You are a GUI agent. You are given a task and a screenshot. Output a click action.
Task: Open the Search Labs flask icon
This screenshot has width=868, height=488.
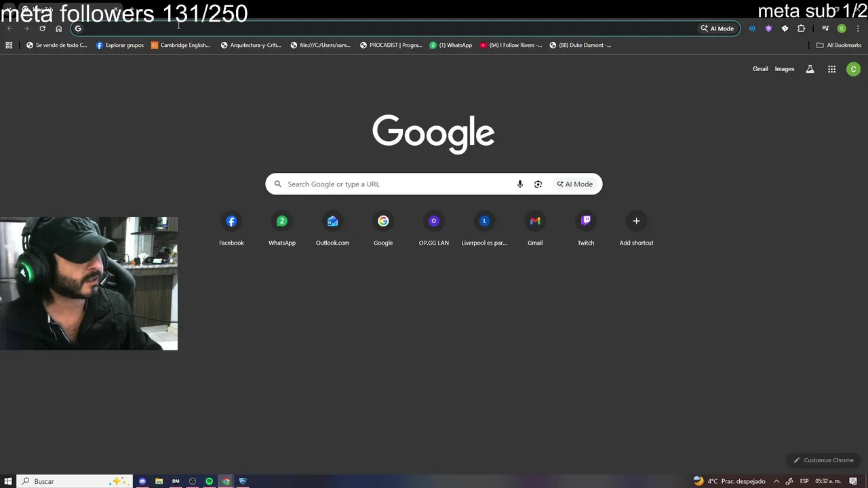click(810, 69)
